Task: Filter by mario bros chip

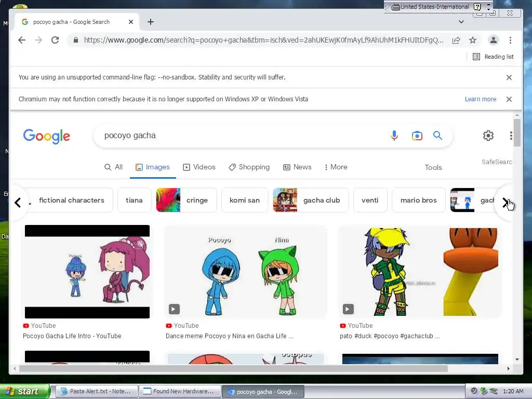Action: coord(419,200)
